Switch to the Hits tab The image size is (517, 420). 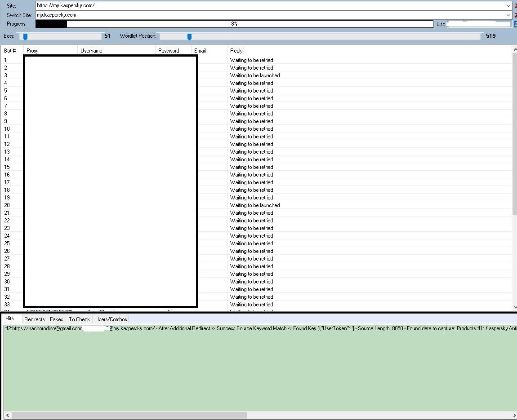[x=10, y=319]
